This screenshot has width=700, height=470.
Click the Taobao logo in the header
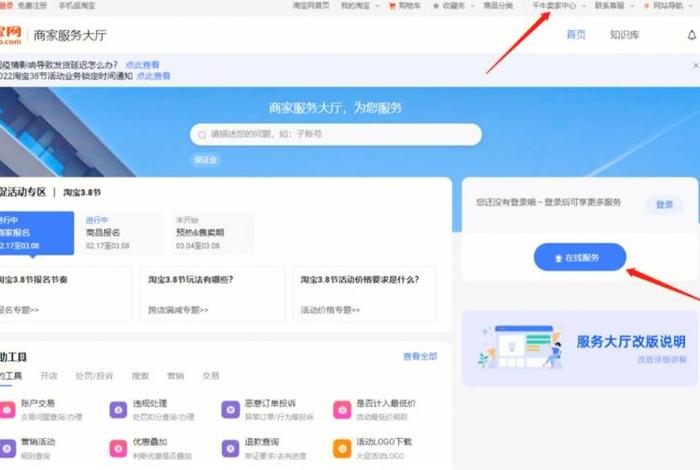coord(10,35)
